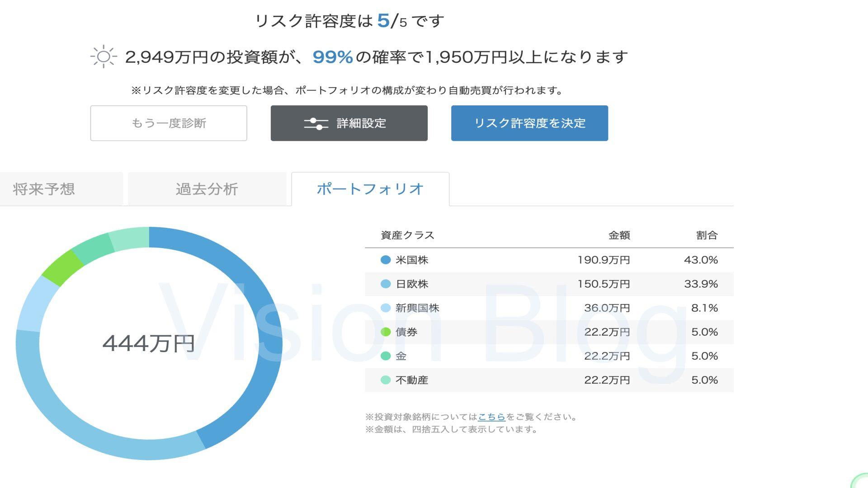Switch to the 将来予想 tab
Image resolution: width=868 pixels, height=488 pixels.
click(44, 189)
